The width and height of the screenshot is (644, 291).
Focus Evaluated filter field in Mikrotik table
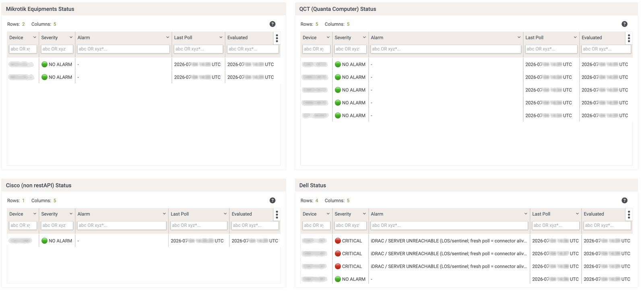pos(253,49)
